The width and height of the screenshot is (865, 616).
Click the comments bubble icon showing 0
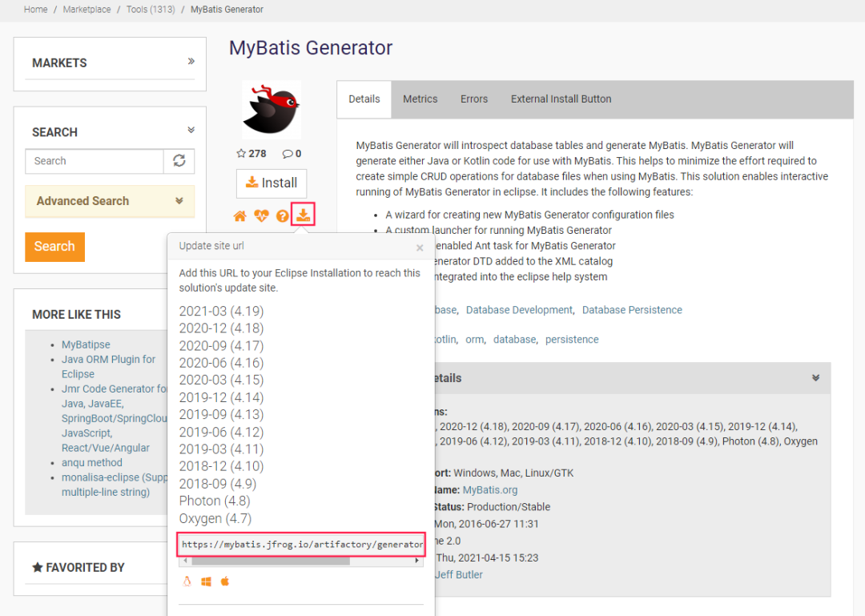(288, 154)
